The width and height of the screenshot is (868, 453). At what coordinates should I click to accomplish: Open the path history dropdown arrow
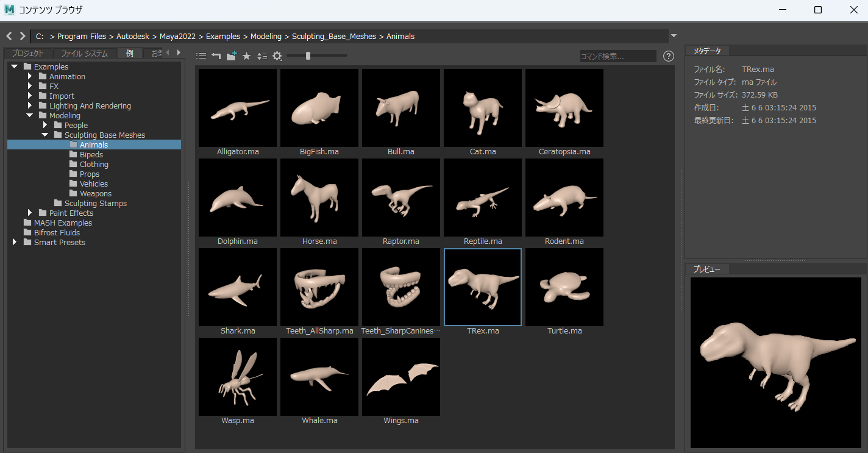pyautogui.click(x=674, y=36)
